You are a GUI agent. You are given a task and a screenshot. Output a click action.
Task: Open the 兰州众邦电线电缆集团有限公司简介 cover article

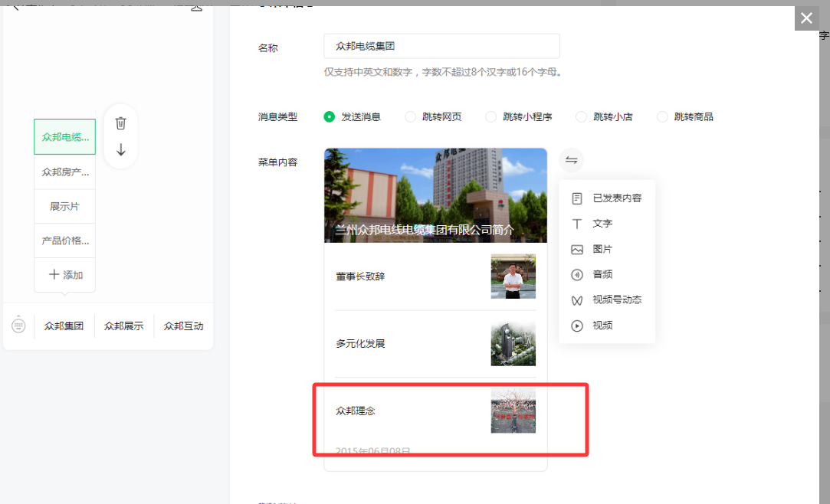point(435,195)
